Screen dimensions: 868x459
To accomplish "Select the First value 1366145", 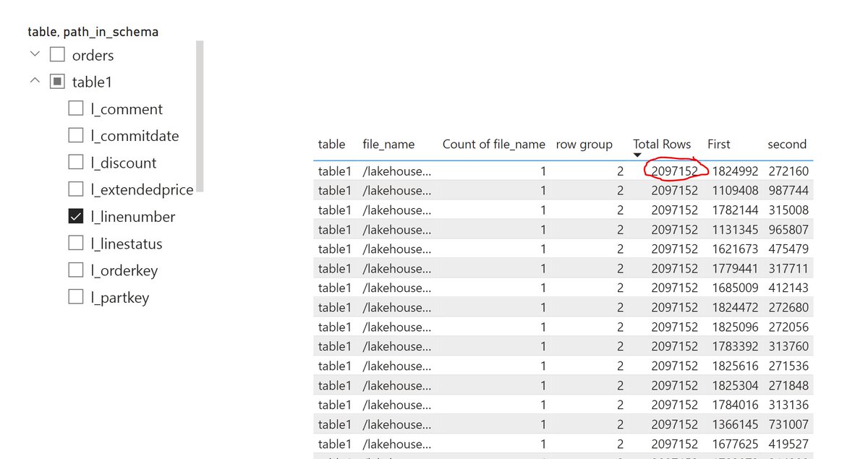I will [x=735, y=424].
